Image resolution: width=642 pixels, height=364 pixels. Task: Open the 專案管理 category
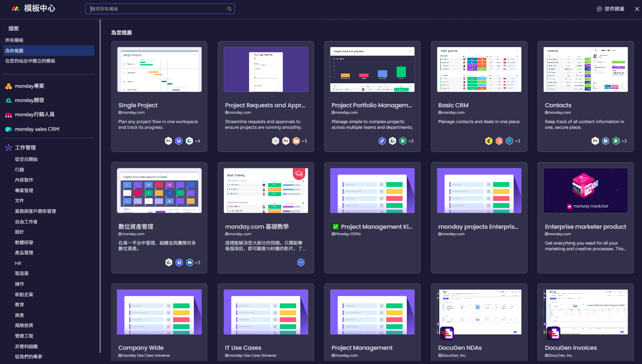(x=24, y=191)
